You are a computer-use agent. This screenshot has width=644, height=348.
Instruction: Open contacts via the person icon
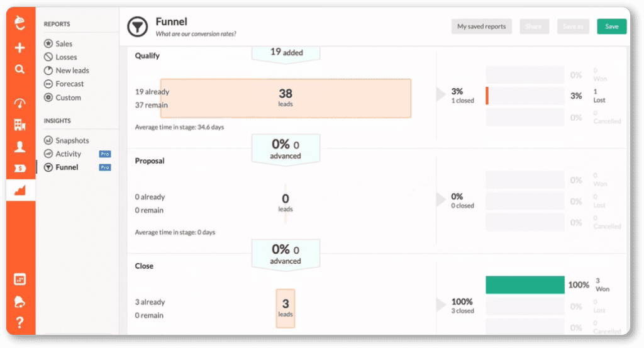click(20, 147)
